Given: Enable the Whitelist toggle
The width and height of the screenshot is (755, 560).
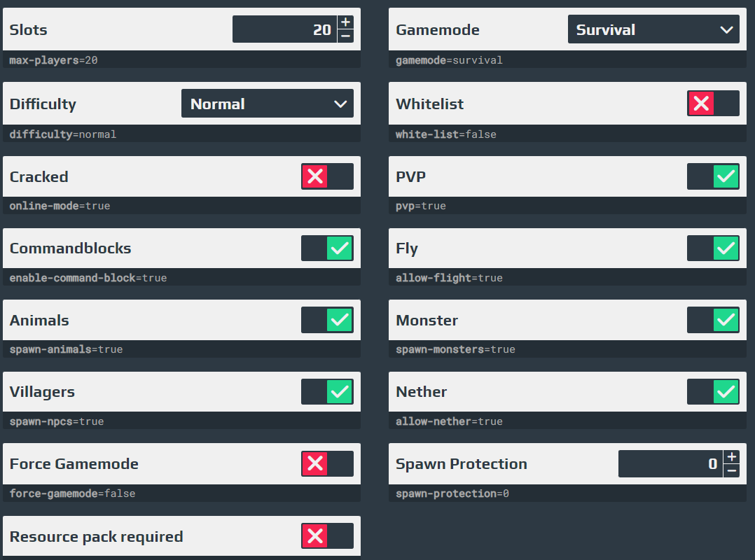Looking at the screenshot, I should 713,104.
